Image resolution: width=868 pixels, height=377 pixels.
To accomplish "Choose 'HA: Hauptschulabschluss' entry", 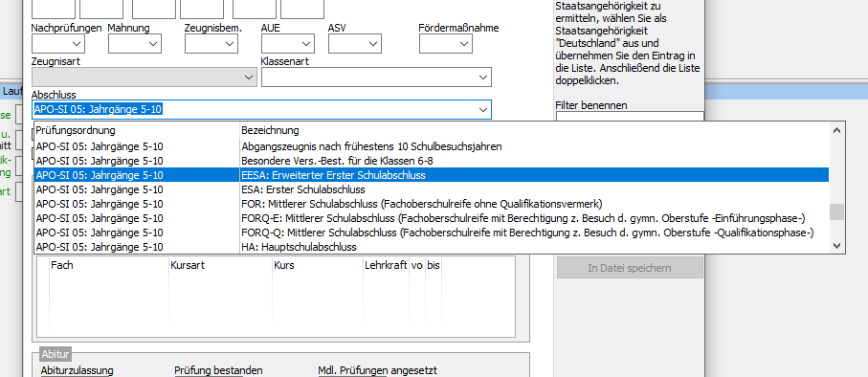I will pos(432,247).
